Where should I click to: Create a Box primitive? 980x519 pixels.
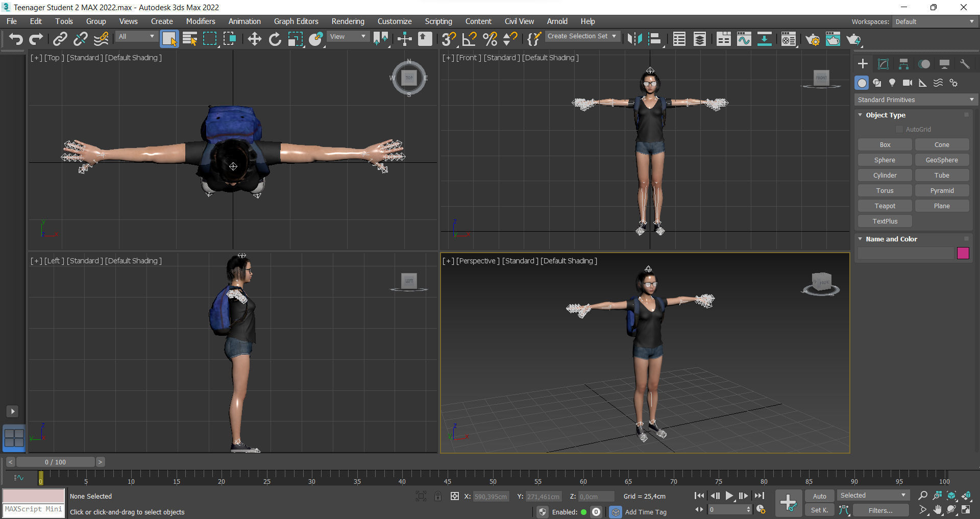tap(885, 145)
